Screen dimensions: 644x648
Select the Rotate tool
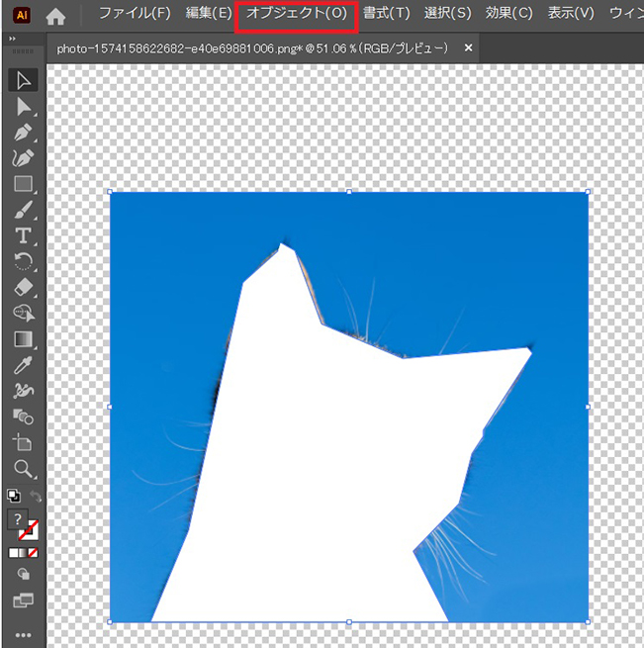[24, 261]
